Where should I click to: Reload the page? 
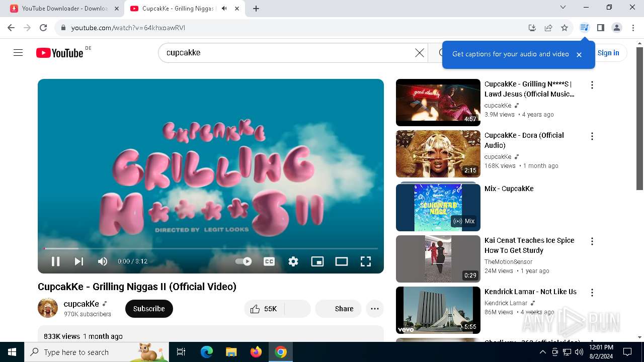[43, 28]
